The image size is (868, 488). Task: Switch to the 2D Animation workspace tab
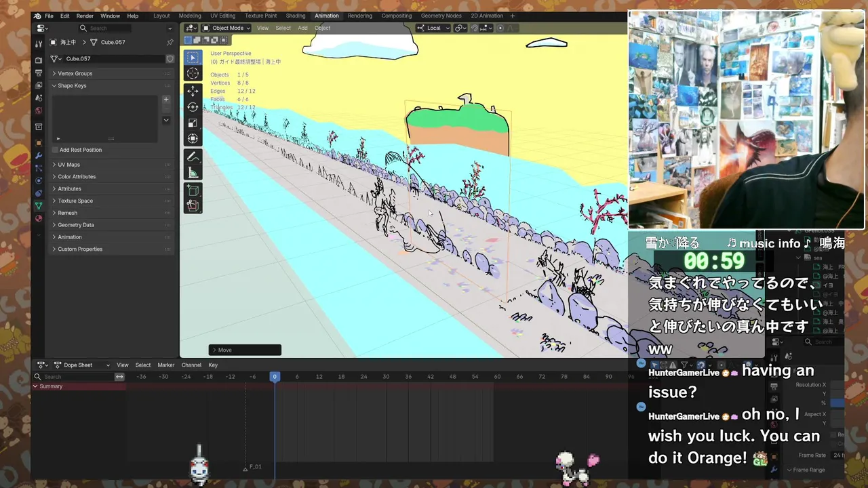[x=487, y=16]
